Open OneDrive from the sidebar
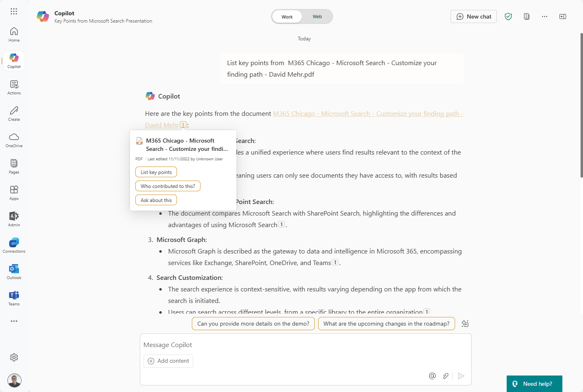This screenshot has height=392, width=583. [x=14, y=140]
